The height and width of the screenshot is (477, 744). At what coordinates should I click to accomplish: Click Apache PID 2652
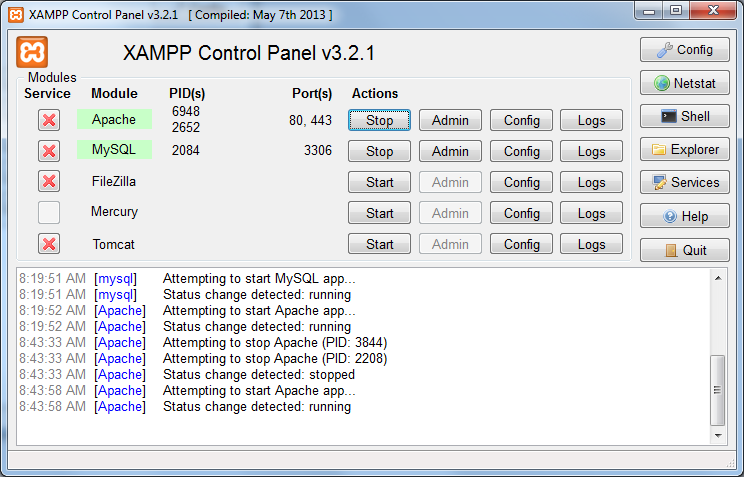tap(186, 127)
